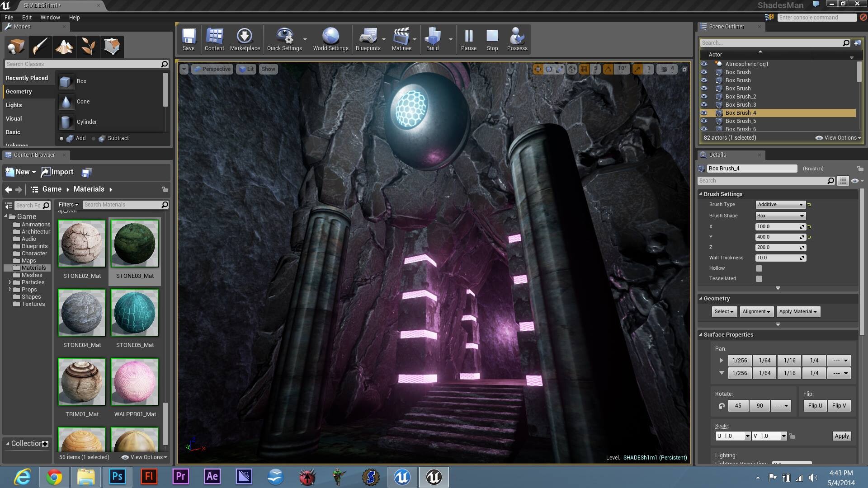868x488 pixels.
Task: Switch to Paint mode in the Modes panel
Action: [x=40, y=47]
